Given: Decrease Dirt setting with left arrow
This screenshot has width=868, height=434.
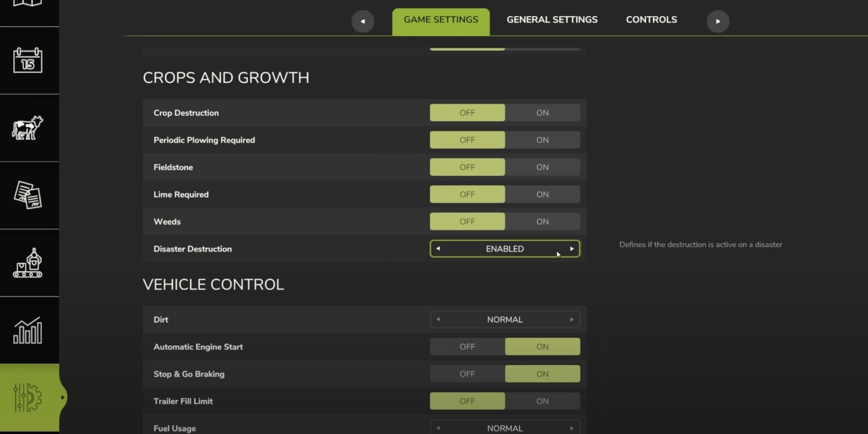Looking at the screenshot, I should coord(438,319).
